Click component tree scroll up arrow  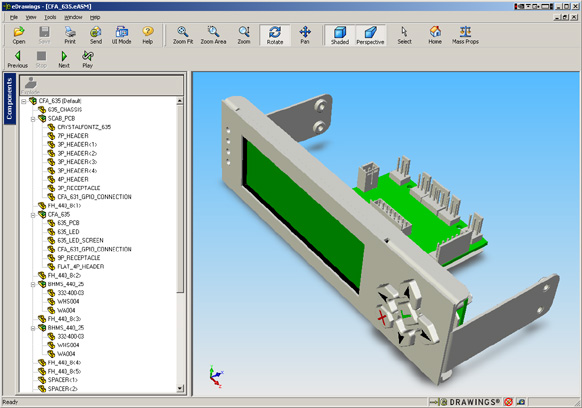[180, 101]
